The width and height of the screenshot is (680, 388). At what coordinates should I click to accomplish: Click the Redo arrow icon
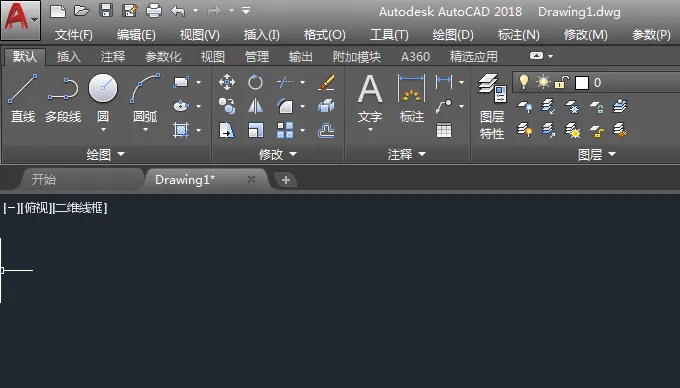[x=214, y=10]
